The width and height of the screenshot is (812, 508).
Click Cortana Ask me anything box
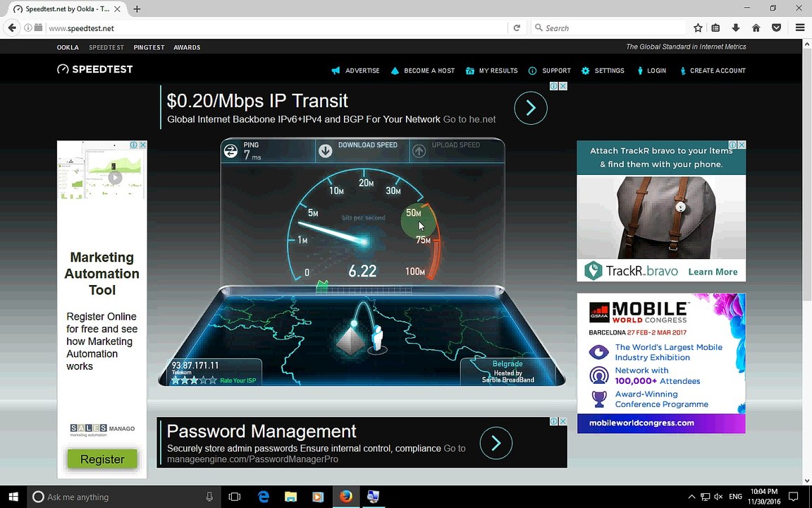click(x=124, y=497)
